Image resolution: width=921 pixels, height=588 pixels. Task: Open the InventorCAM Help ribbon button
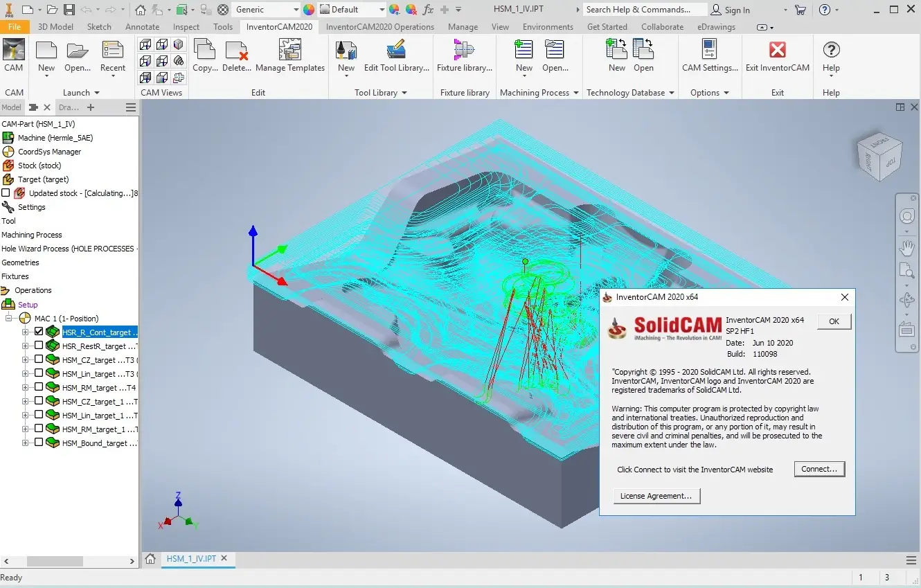pos(831,57)
